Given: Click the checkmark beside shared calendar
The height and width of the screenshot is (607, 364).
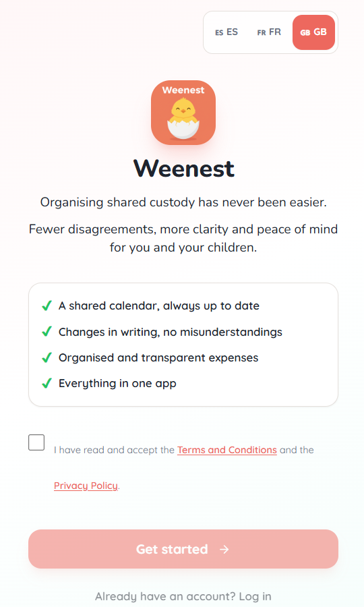Looking at the screenshot, I should [47, 306].
